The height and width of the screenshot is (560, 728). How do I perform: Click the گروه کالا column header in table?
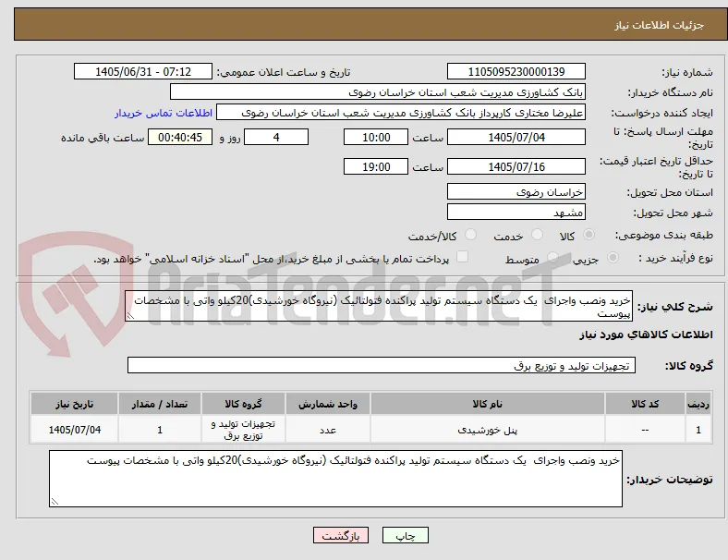click(243, 404)
